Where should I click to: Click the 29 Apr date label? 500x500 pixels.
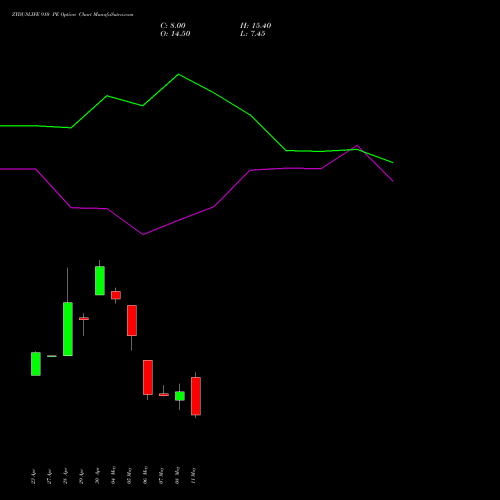(81, 476)
